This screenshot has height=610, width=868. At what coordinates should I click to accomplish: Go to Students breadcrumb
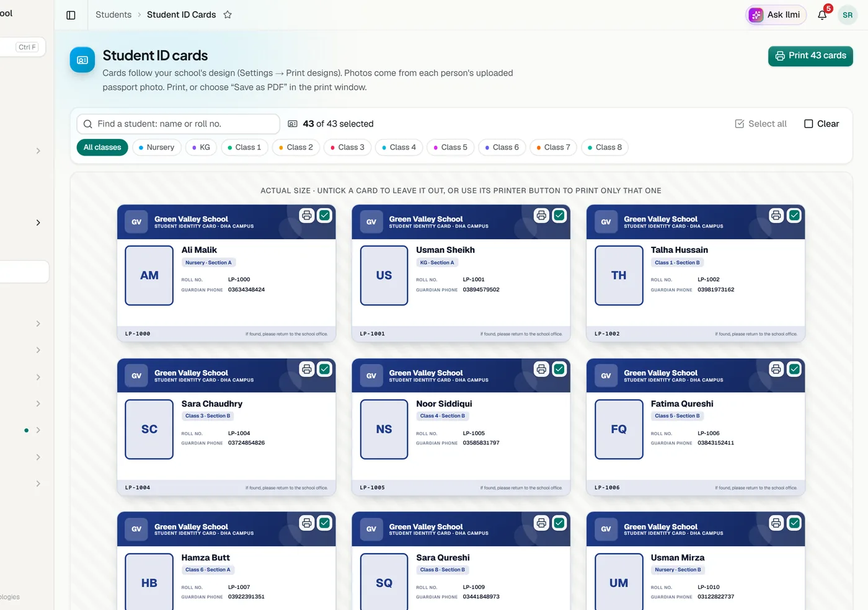pos(113,15)
